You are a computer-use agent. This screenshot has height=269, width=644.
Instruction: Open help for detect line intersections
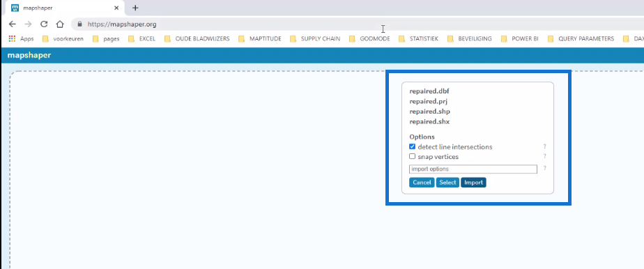tap(544, 146)
